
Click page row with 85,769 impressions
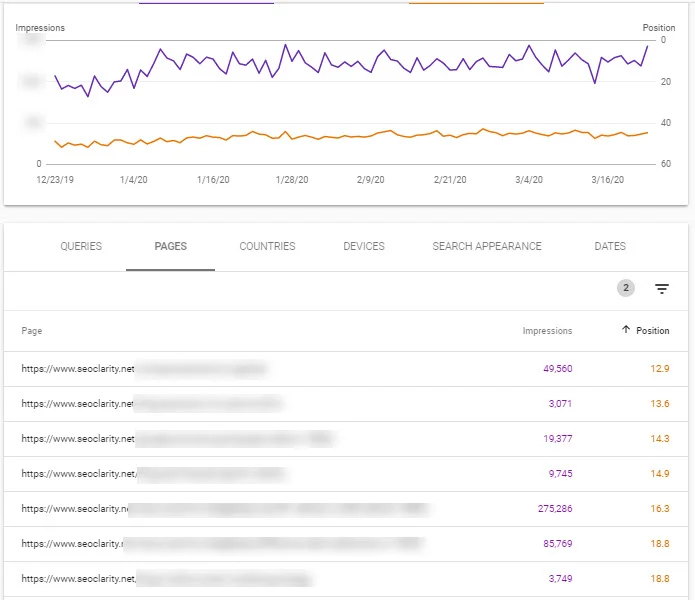346,544
